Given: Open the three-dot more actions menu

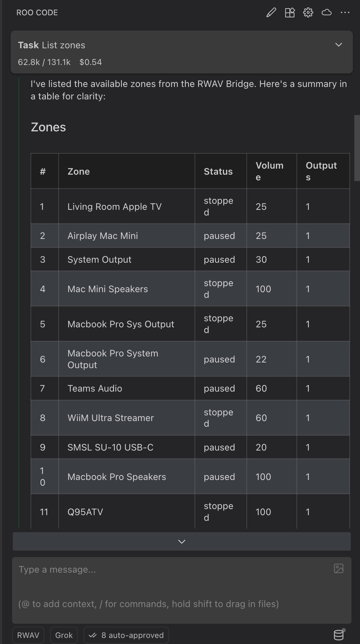Looking at the screenshot, I should coord(345,13).
